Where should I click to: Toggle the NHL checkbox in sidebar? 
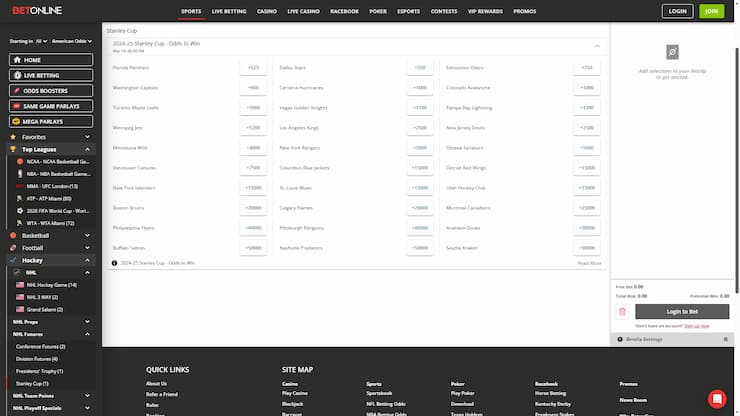[17, 272]
